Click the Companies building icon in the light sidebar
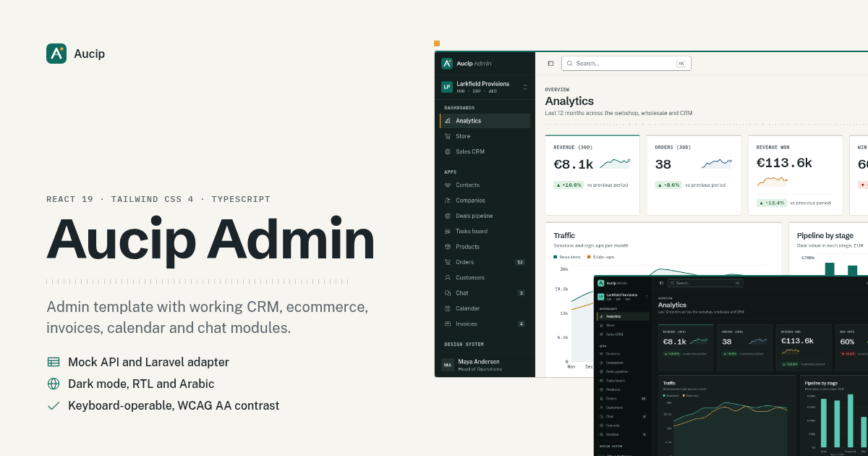The image size is (868, 456). click(448, 200)
